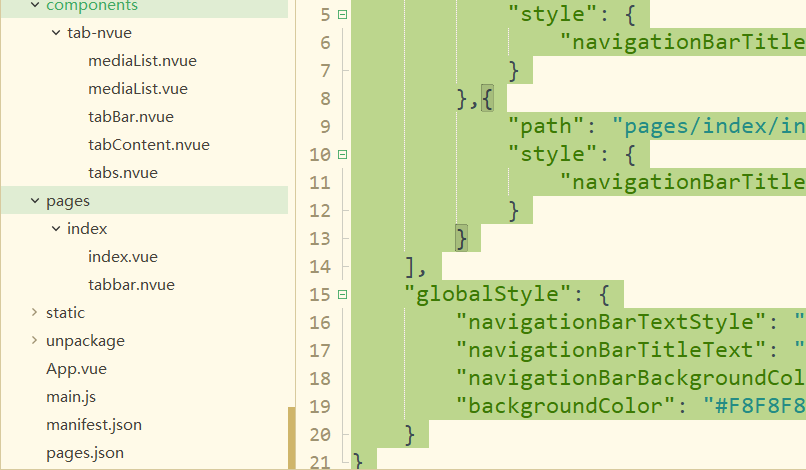Collapse the tab-nvue folder chevron

click(x=56, y=33)
